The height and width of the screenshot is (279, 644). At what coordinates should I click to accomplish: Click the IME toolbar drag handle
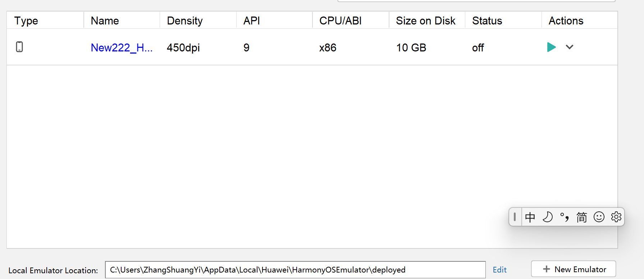coord(515,217)
